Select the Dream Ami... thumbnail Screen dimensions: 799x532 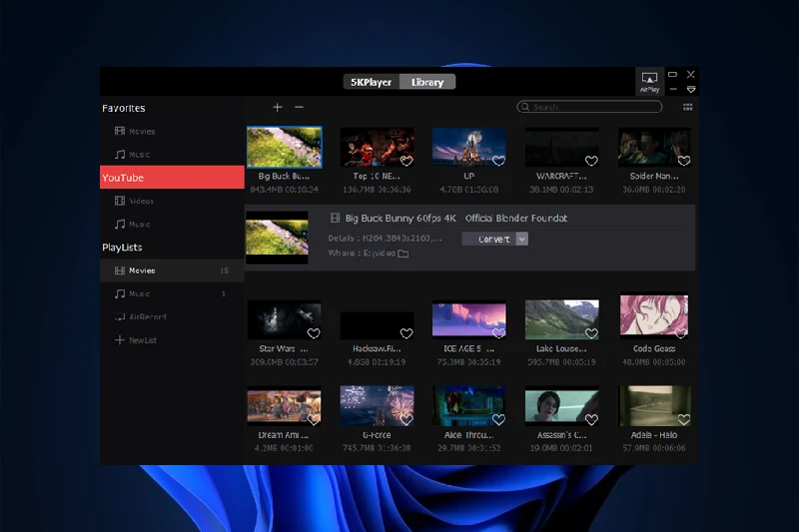pyautogui.click(x=285, y=406)
